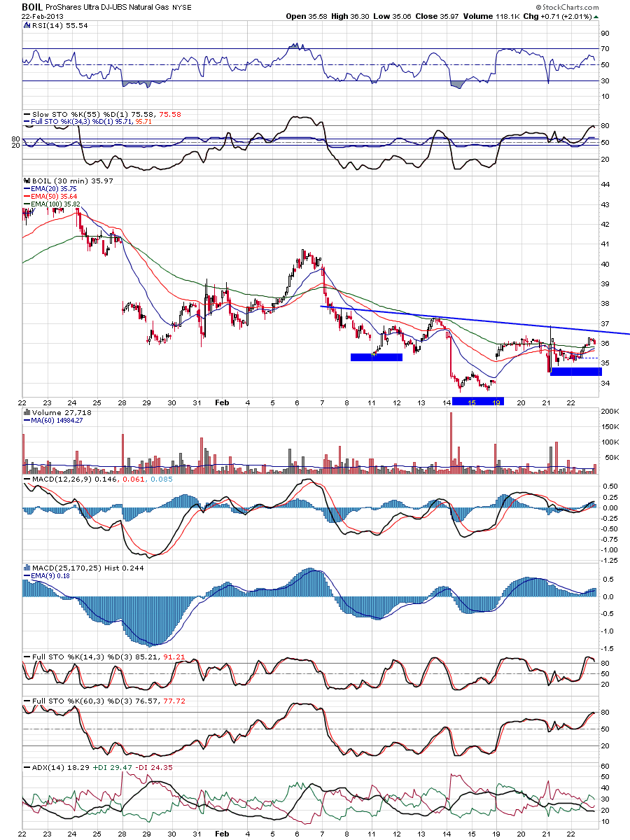Select the MA(60) 14984.27 volume legend
This screenshot has height=840, width=630.
(x=57, y=420)
